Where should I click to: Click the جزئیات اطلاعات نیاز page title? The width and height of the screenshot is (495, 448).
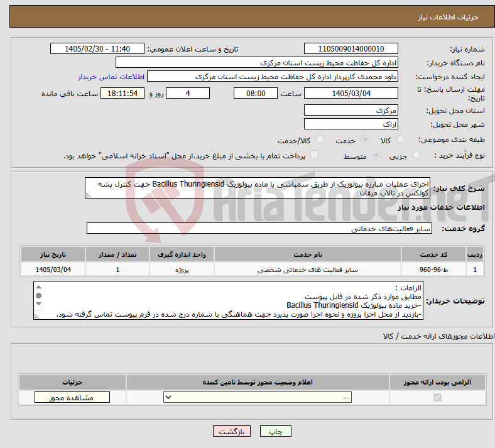[x=448, y=17]
